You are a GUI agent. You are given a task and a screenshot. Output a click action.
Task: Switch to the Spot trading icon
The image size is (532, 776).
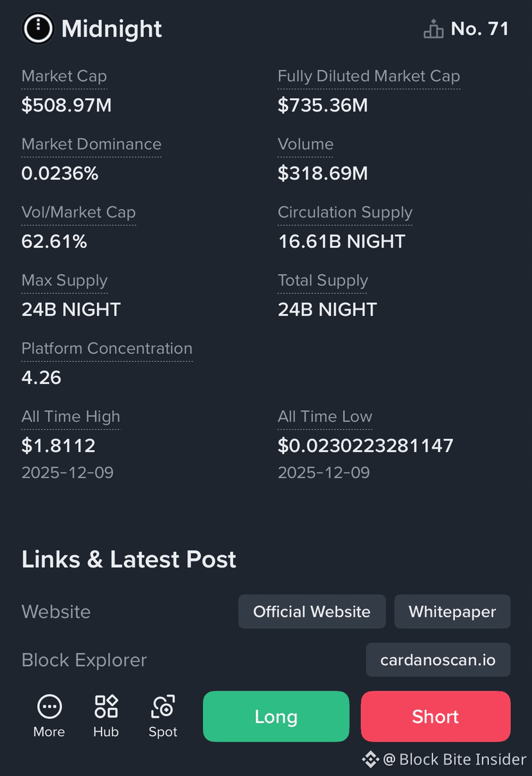coord(163,707)
